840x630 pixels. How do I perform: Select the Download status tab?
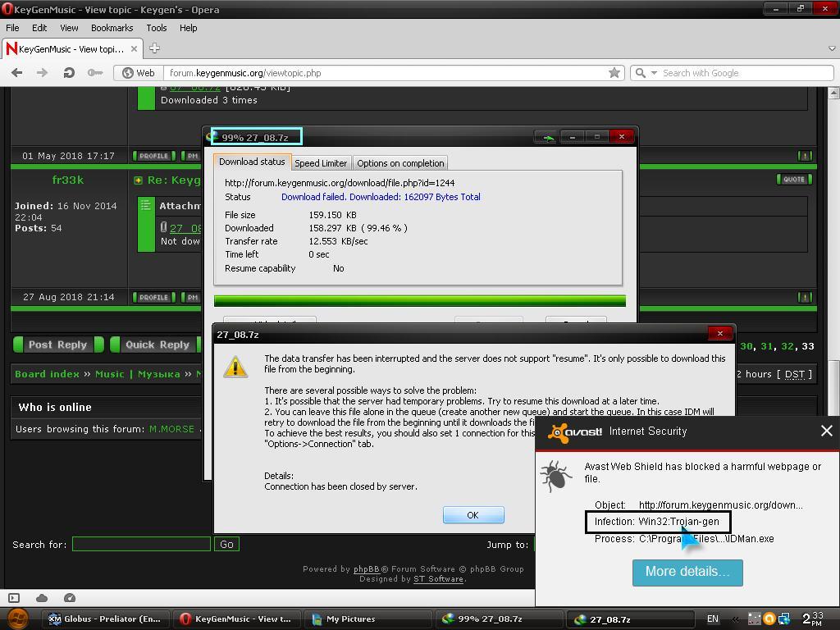(253, 162)
